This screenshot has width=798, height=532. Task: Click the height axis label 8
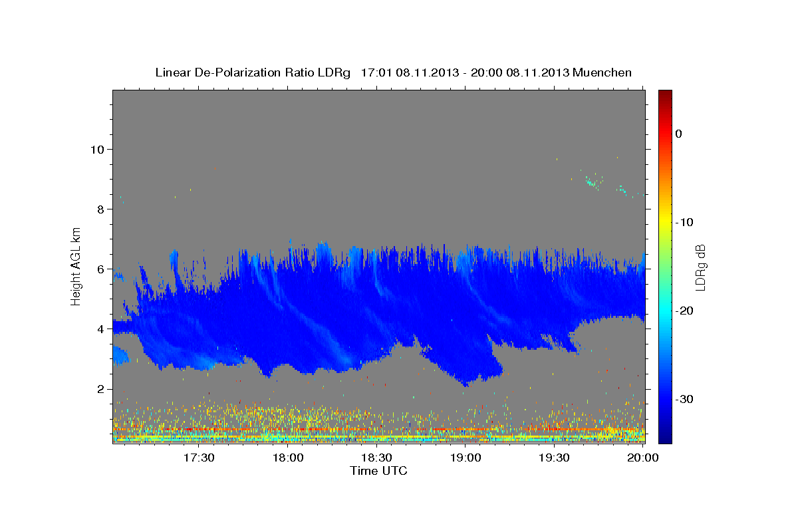click(x=100, y=209)
